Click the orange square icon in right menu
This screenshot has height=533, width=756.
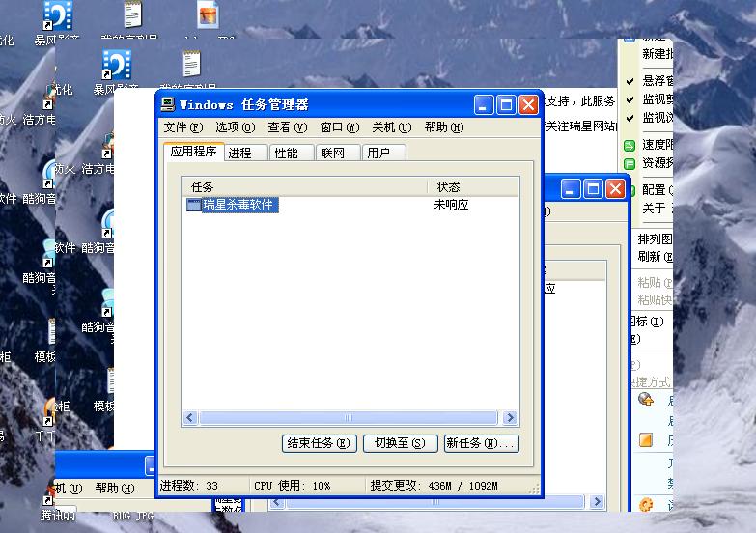[x=646, y=440]
